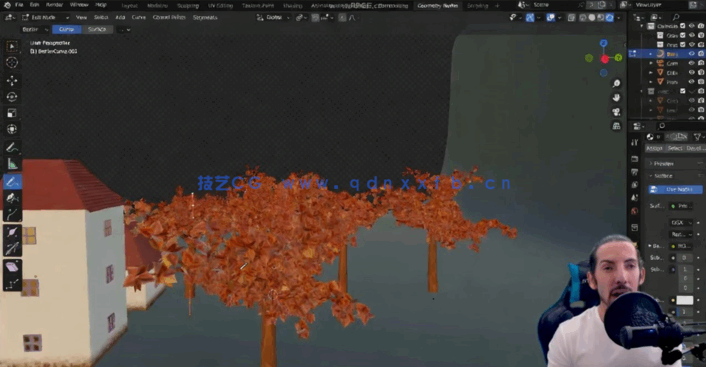Switch to Sculpting workspace tab
This screenshot has height=367, width=706.
point(188,6)
